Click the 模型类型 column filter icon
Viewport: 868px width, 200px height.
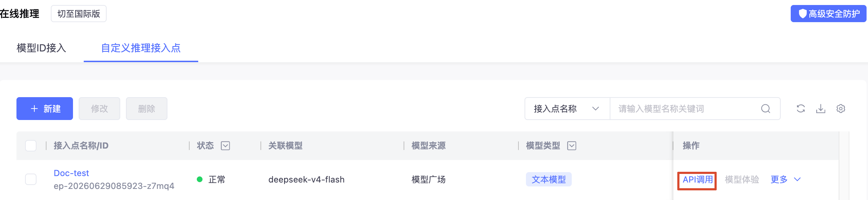click(x=572, y=146)
